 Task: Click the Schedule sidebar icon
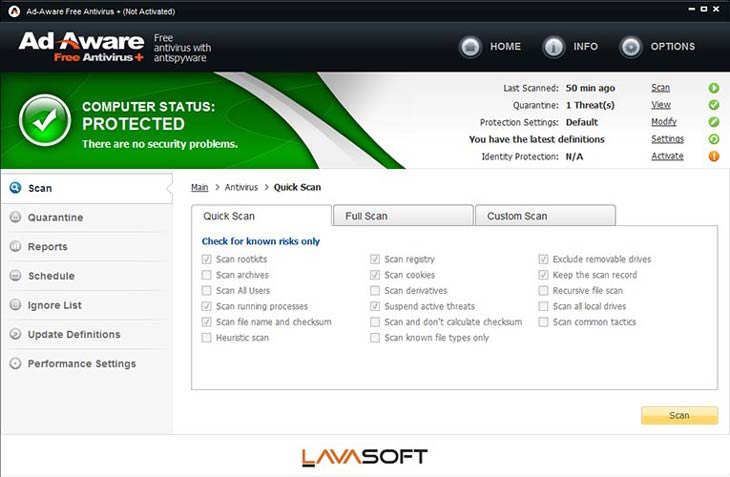[x=15, y=275]
